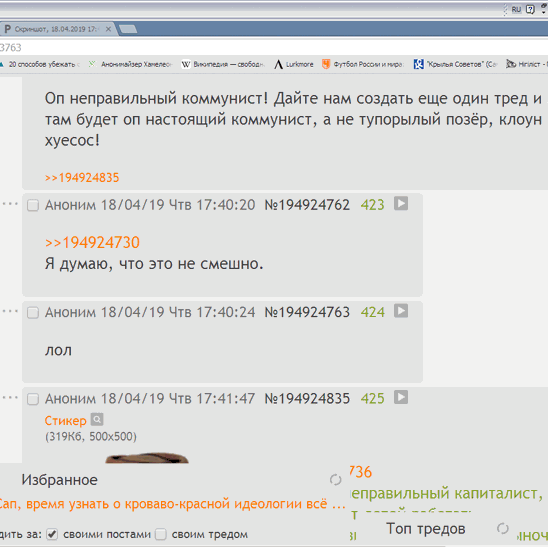Close the Скриншот browser tab
Screen dimensions: 548x547
coord(108,29)
